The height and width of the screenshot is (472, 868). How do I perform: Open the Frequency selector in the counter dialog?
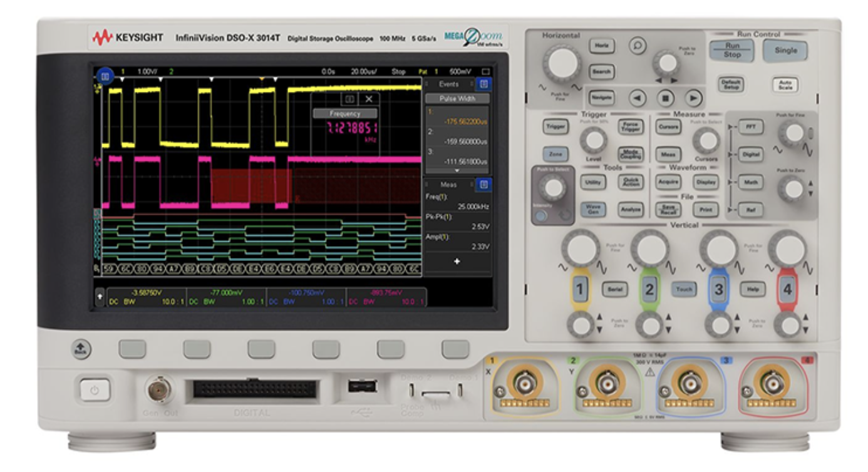[345, 114]
